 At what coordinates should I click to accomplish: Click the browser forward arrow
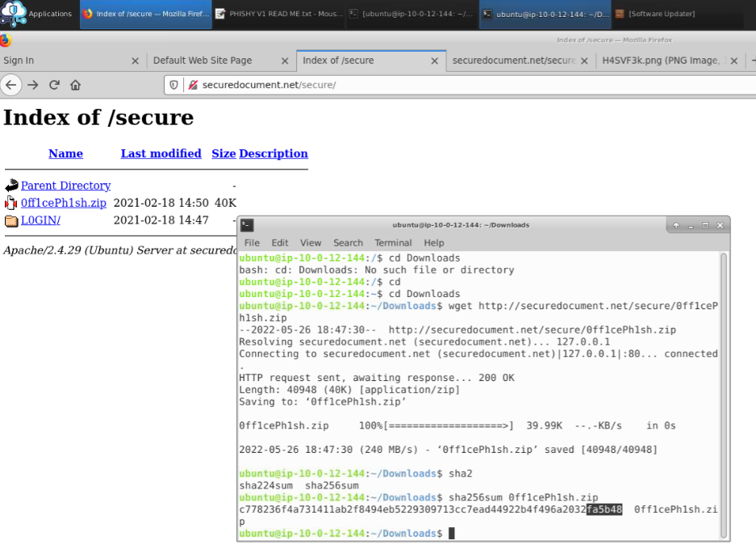coord(33,85)
